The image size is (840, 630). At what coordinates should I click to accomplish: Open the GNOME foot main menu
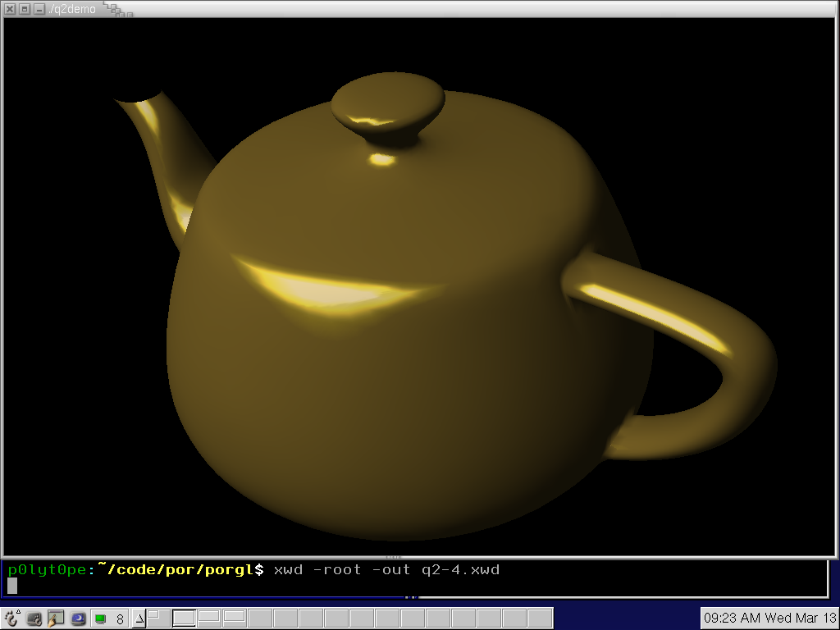pos(11,618)
